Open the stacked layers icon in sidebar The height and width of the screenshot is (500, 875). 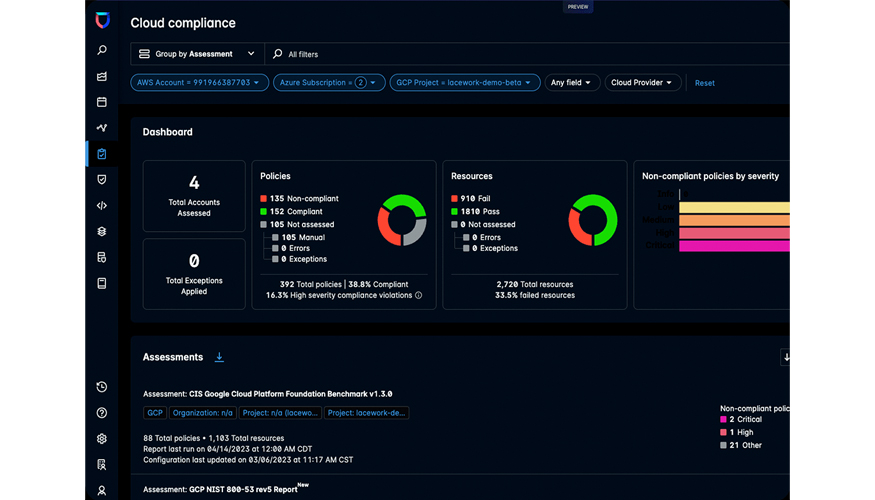click(102, 231)
